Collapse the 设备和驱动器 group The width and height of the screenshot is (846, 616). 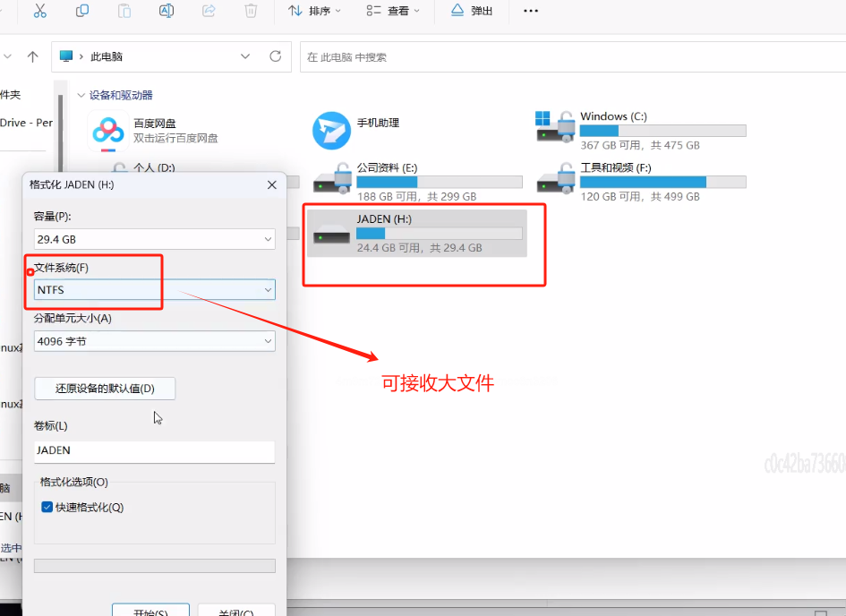pyautogui.click(x=81, y=96)
